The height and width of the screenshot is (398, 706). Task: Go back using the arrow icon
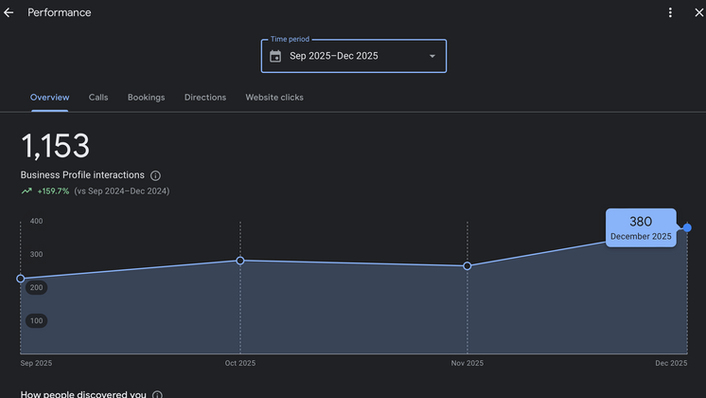point(9,13)
